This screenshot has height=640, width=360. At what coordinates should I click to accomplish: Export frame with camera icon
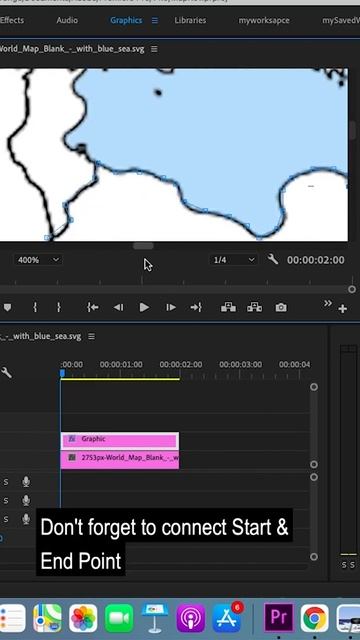(281, 308)
